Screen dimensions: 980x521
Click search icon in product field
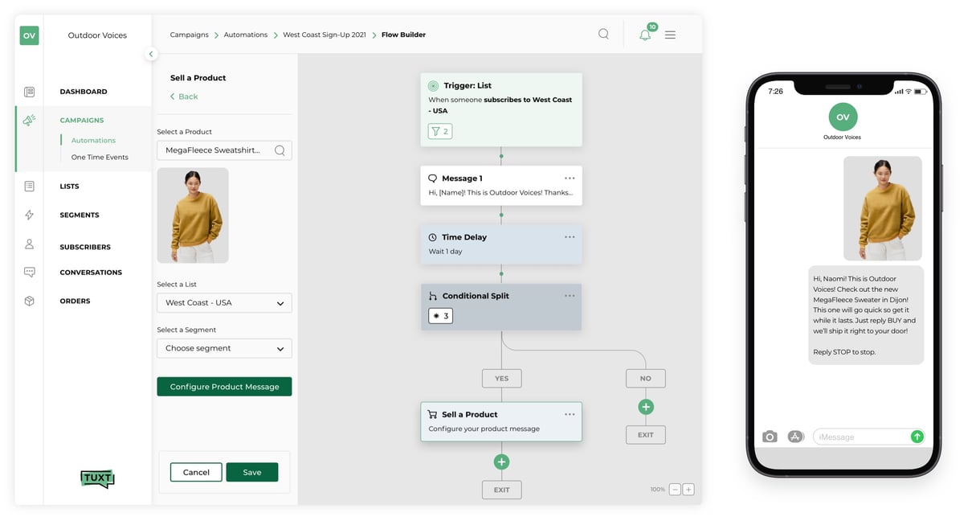point(280,150)
